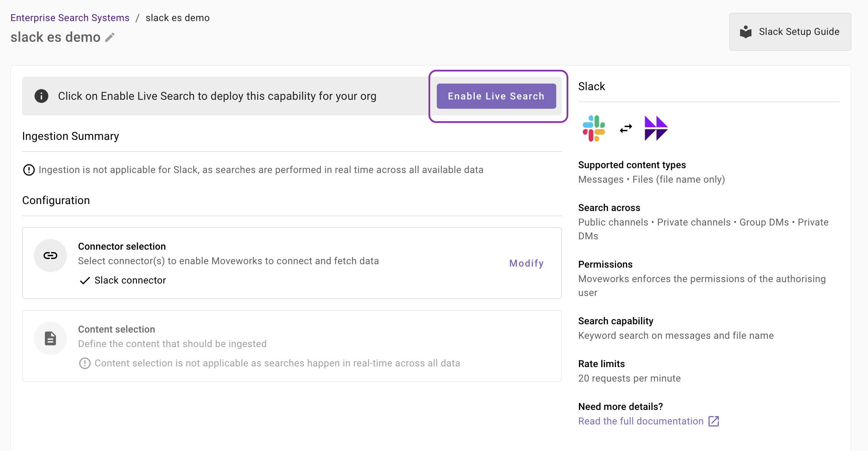Viewport: 868px width, 451px height.
Task: Click the pencil edit icon beside title
Action: coord(110,37)
